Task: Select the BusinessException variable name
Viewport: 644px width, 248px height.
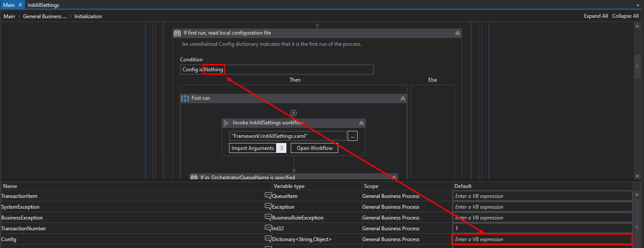Action: (22, 218)
